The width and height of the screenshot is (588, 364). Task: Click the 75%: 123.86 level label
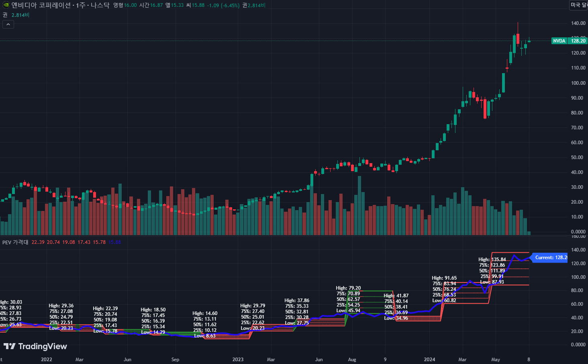[492, 265]
